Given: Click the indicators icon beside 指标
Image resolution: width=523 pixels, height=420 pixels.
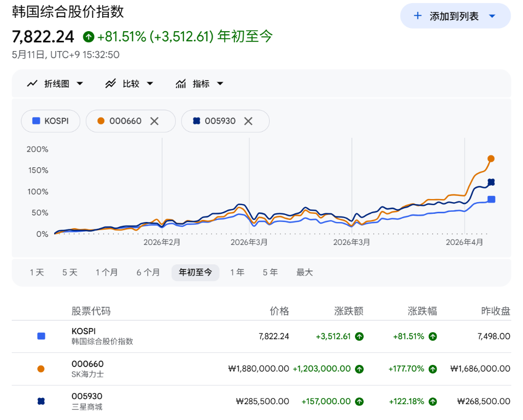Looking at the screenshot, I should (x=180, y=83).
